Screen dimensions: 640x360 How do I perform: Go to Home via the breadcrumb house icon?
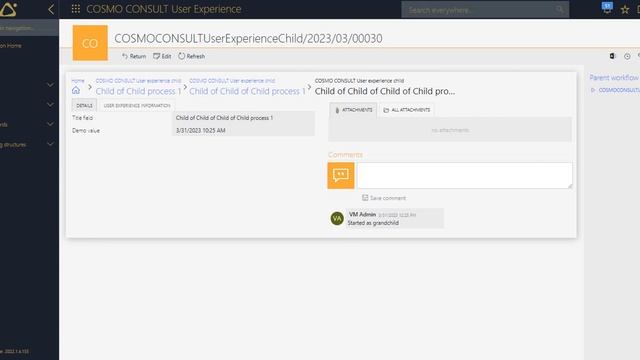point(76,90)
